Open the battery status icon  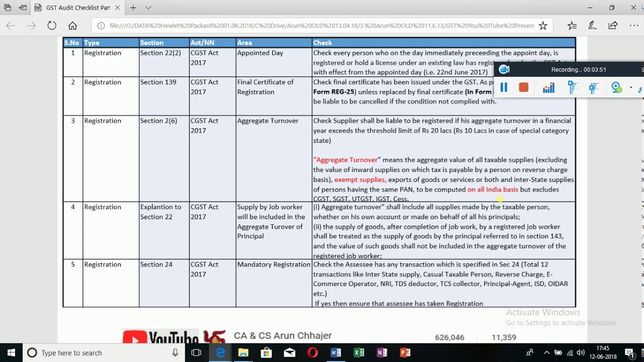click(558, 353)
